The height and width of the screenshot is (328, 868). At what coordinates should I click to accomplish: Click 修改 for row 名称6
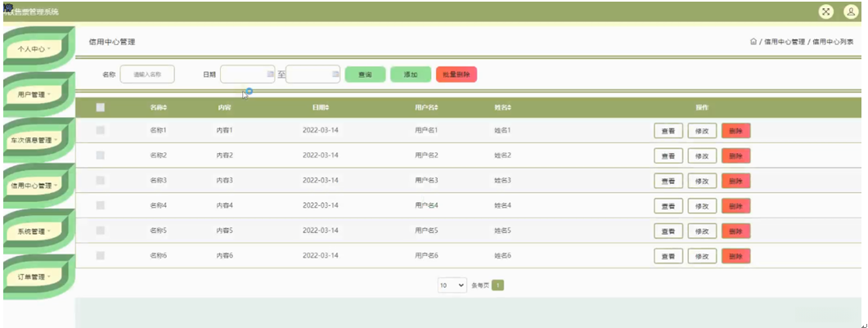702,256
